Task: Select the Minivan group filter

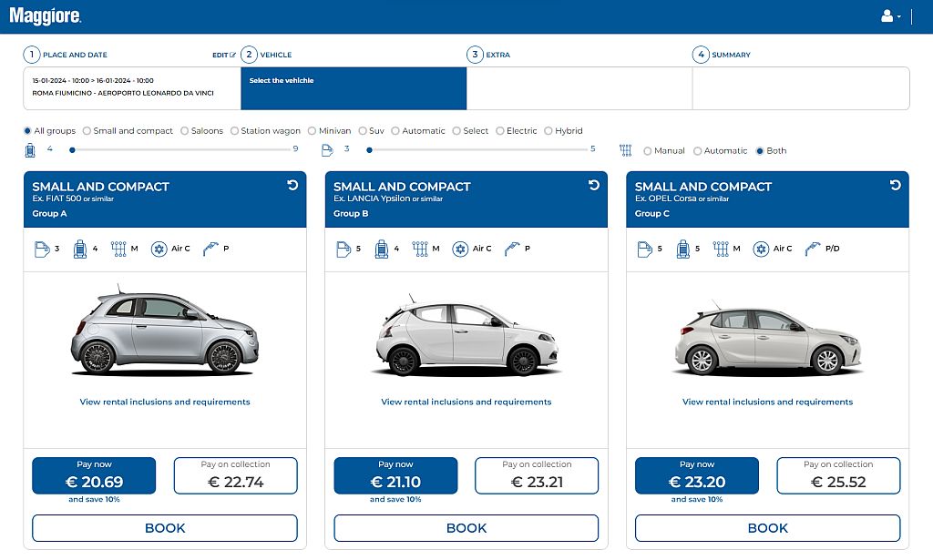Action: [311, 130]
